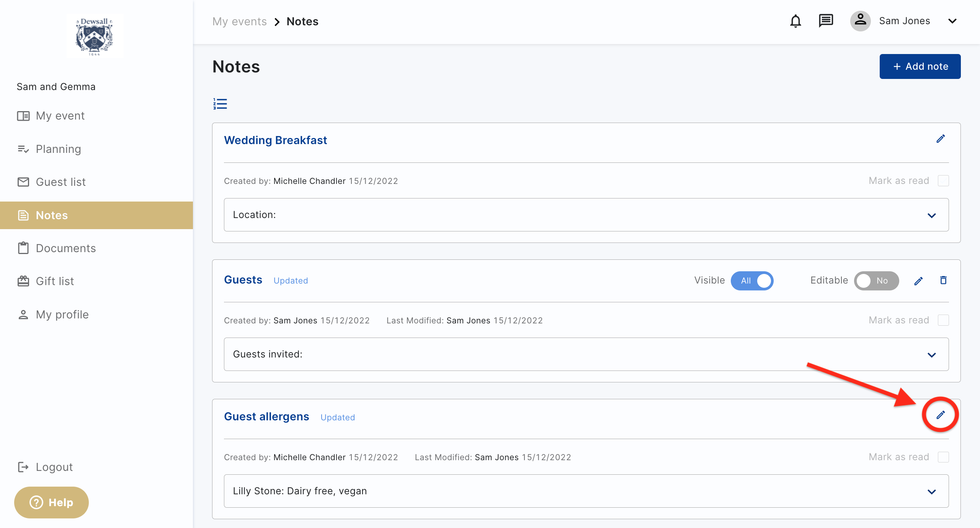Navigate to My events breadcrumb

pos(240,21)
